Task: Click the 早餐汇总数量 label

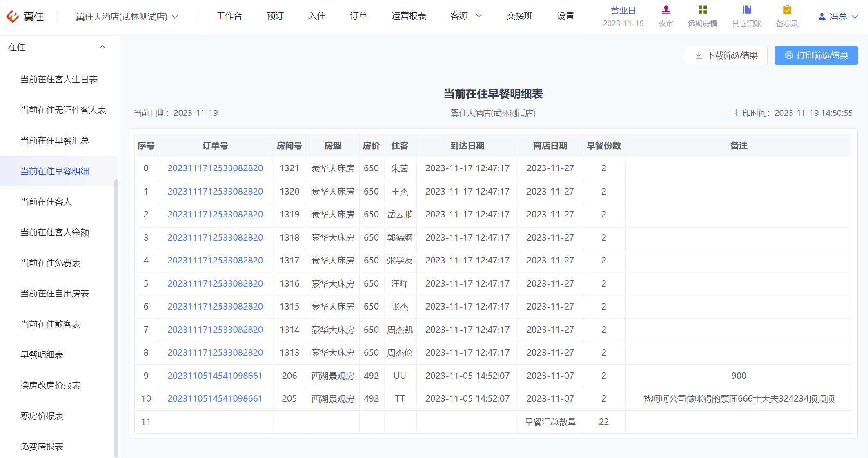Action: (x=550, y=422)
